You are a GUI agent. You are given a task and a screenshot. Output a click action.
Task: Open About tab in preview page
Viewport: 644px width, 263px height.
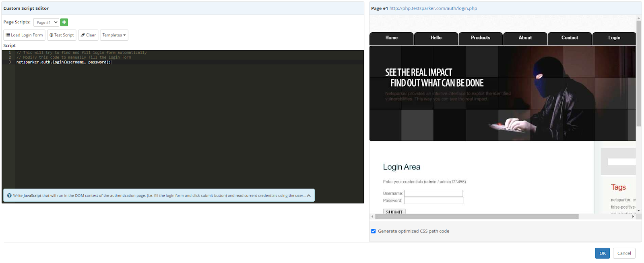525,38
